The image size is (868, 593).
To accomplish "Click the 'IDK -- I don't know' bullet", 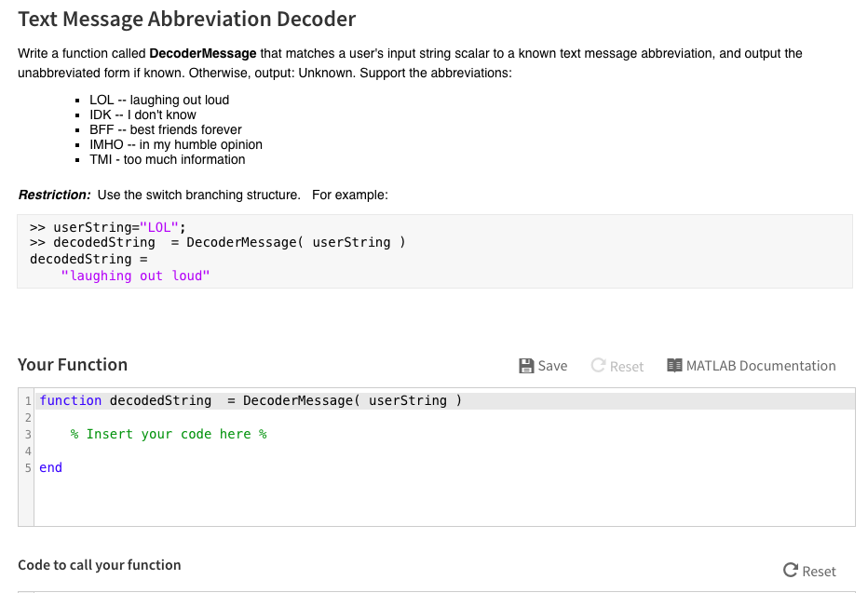I will click(x=142, y=115).
